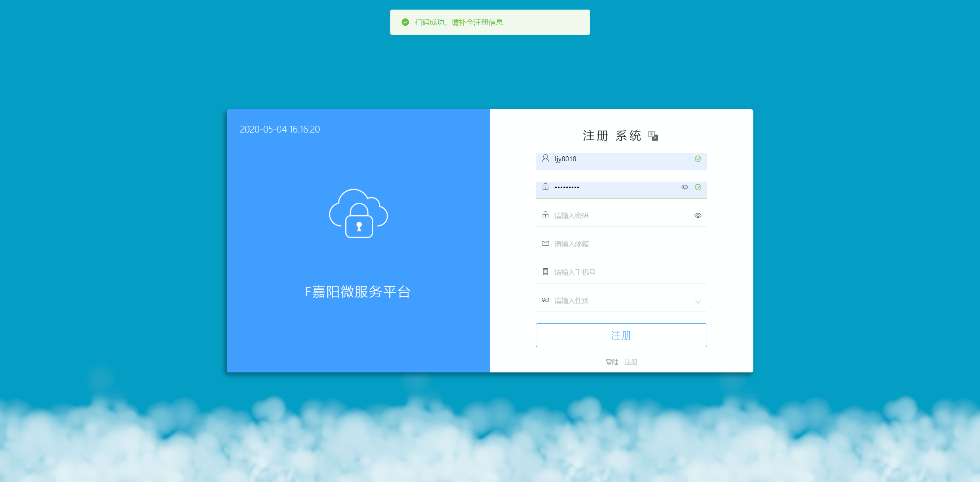The image size is (980, 482).
Task: Toggle visibility eye in confirm password field
Action: 698,215
